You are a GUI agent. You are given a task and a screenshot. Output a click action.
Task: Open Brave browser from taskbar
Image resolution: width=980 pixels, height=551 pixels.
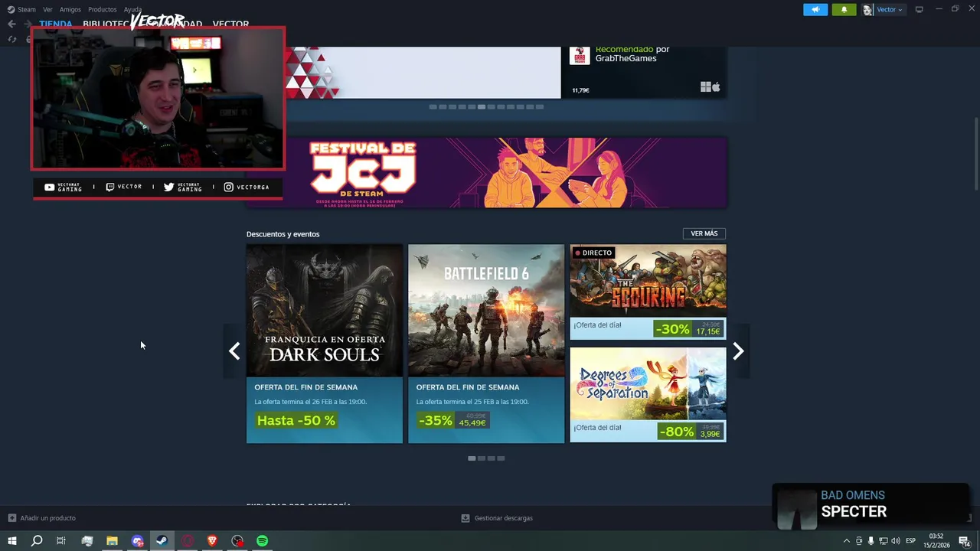(212, 541)
